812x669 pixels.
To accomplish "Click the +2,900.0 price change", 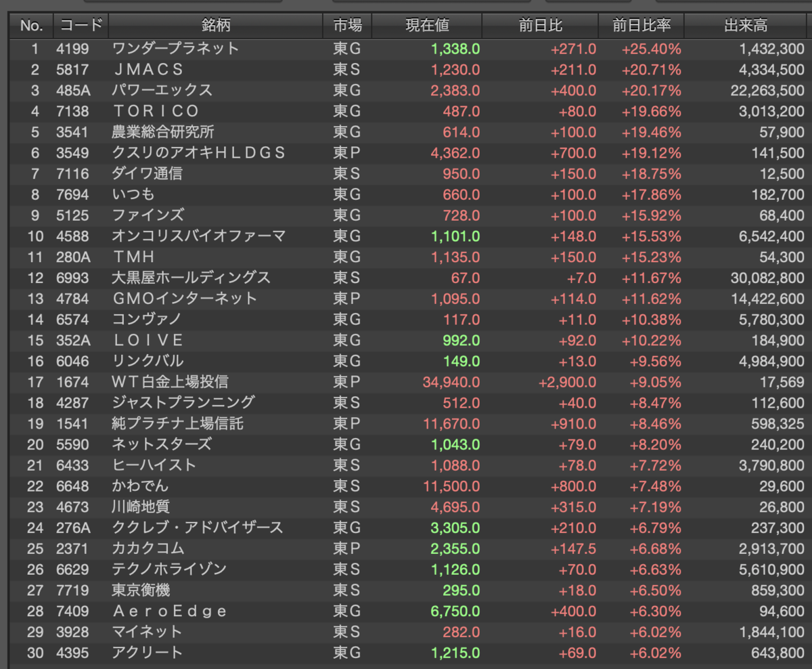I will 568,382.
